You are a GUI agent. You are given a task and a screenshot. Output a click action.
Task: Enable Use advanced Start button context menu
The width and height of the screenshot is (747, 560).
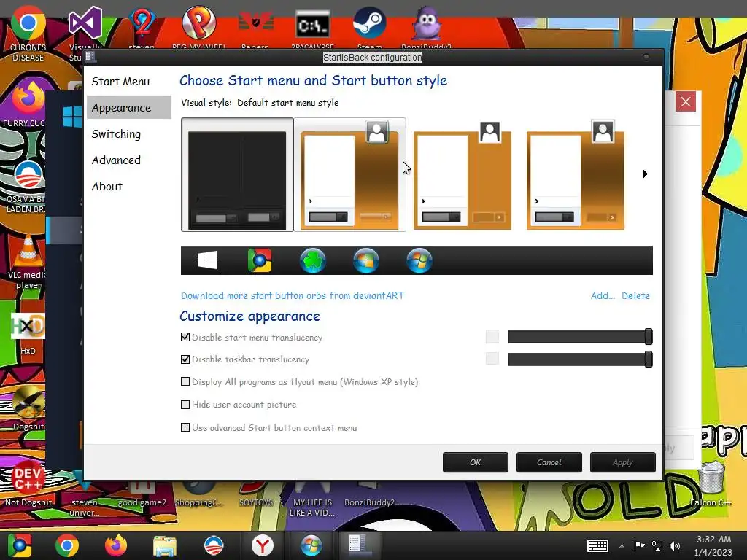click(x=185, y=427)
